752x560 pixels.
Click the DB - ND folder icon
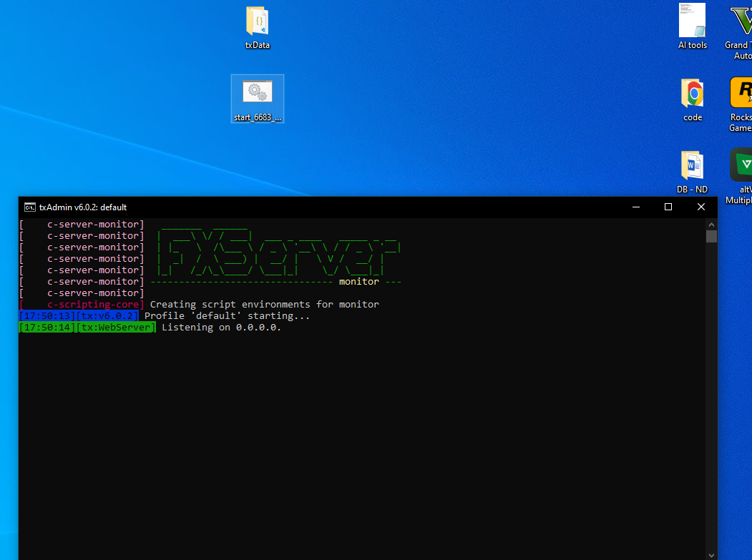[692, 165]
